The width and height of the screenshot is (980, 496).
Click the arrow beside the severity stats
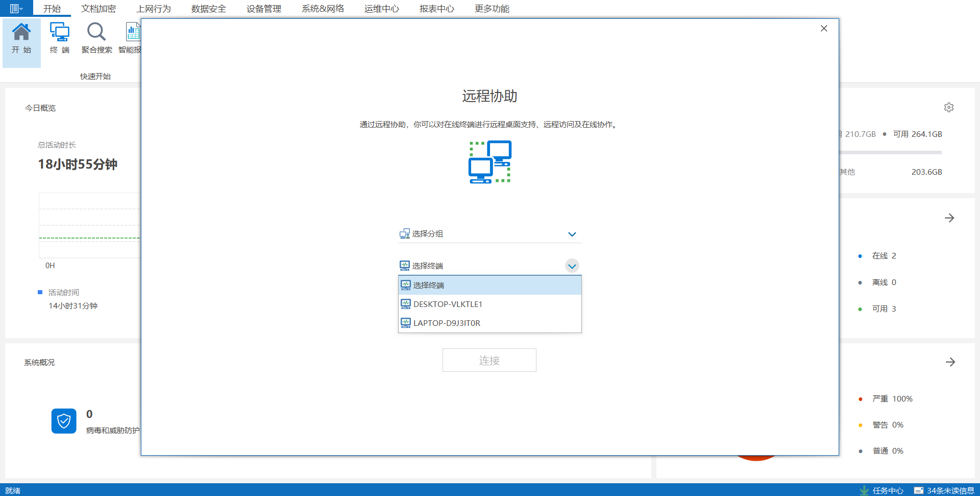(950, 362)
